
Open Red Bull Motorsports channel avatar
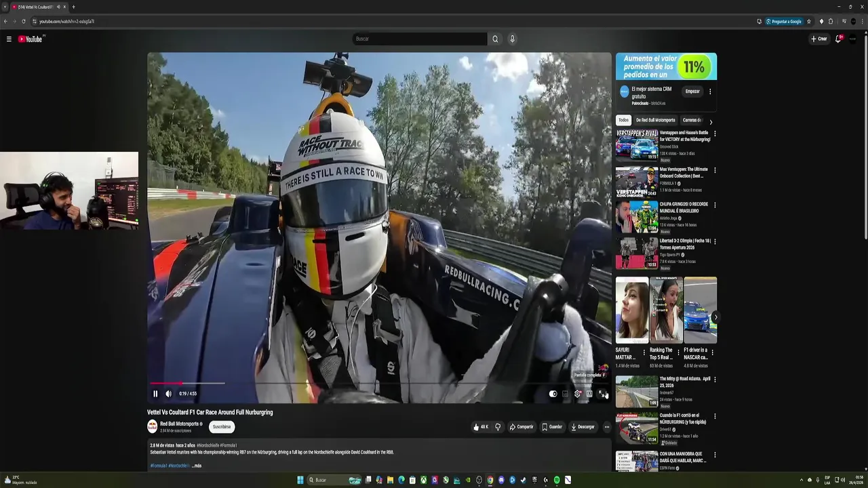click(x=153, y=426)
